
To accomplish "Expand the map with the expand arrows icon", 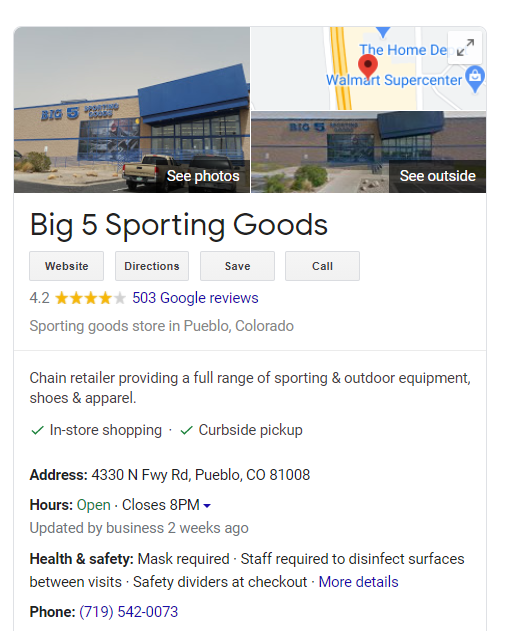I will [465, 47].
